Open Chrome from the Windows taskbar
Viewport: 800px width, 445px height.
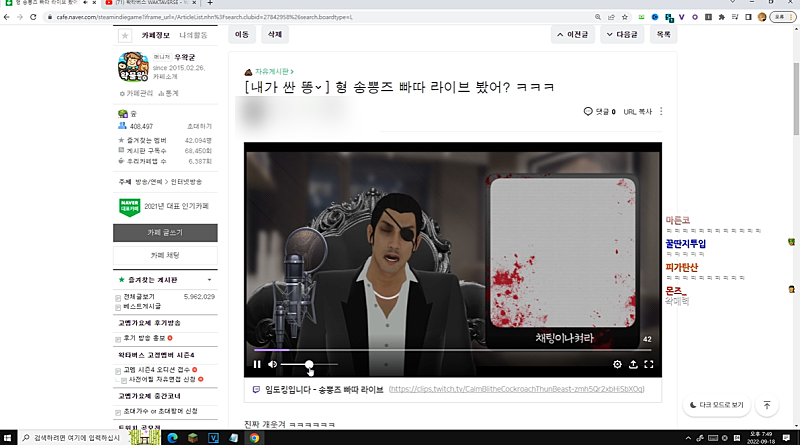[x=255, y=438]
